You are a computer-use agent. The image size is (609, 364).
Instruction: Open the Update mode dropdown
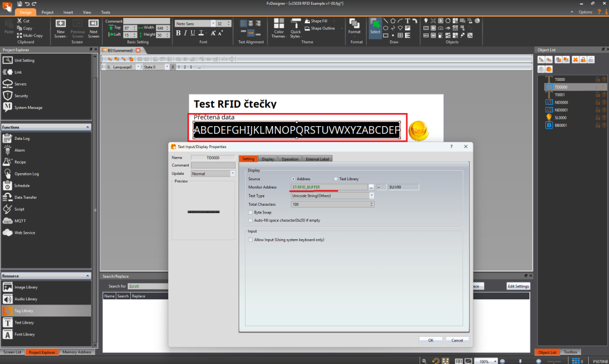(233, 174)
